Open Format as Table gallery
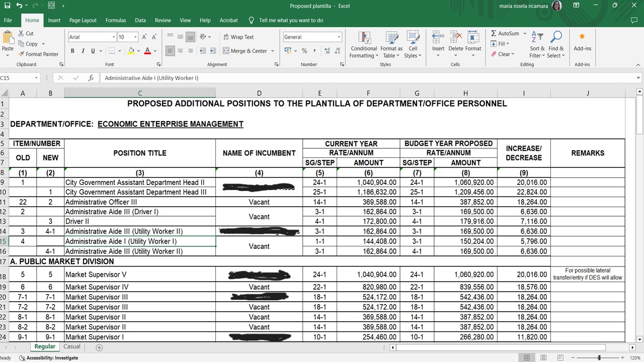The height and width of the screenshot is (362, 644). tap(391, 45)
